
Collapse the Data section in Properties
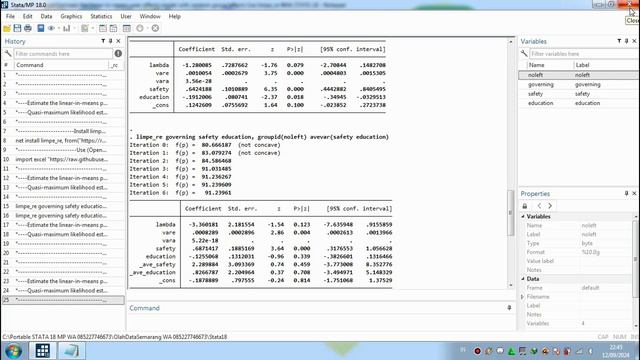click(x=523, y=279)
